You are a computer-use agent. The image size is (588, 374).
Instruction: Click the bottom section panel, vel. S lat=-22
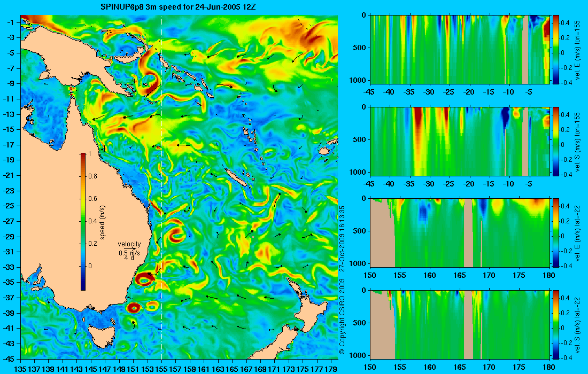tap(460, 324)
